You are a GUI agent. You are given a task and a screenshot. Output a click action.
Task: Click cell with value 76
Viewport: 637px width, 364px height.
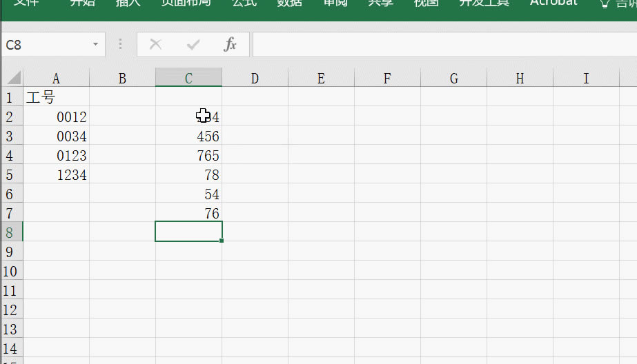point(188,214)
